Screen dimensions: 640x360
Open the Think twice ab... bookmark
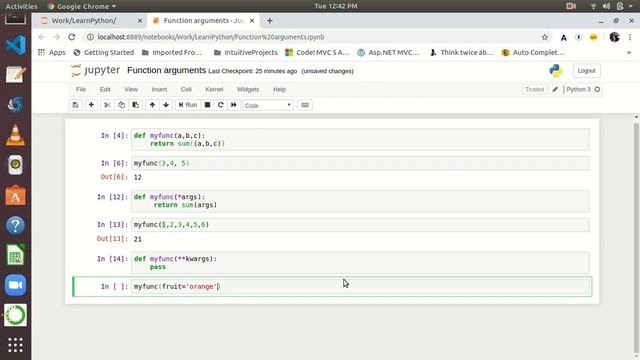tap(462, 52)
